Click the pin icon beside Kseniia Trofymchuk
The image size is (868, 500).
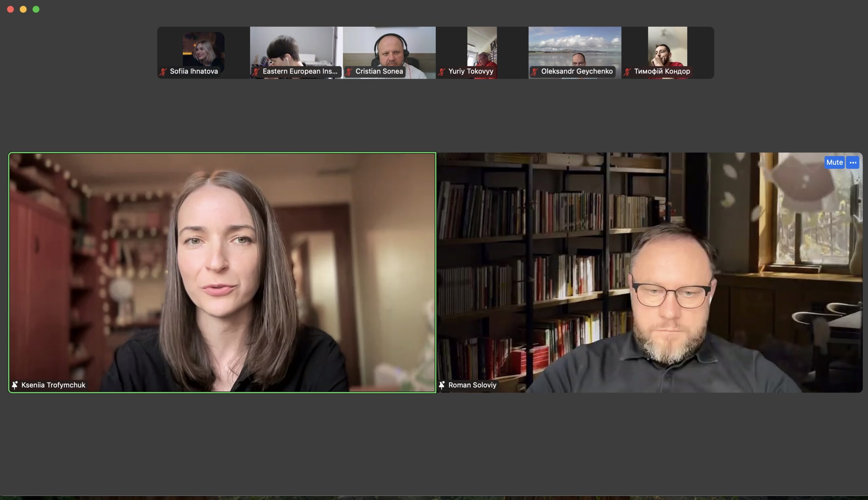15,385
